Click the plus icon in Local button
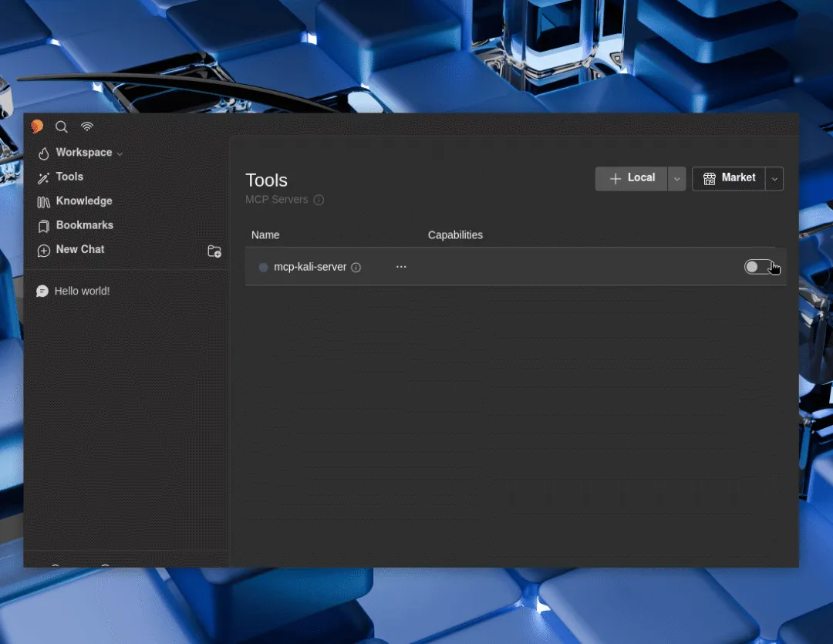Image resolution: width=833 pixels, height=644 pixels. coord(615,178)
